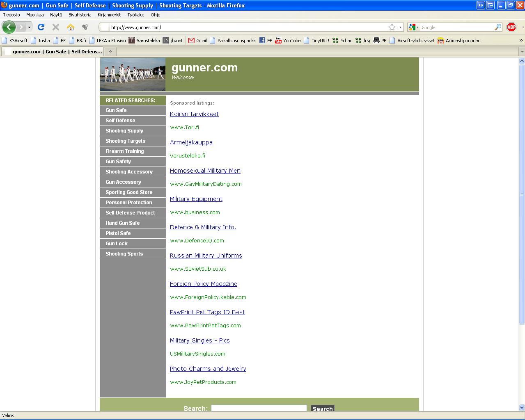Viewport: 525px width, 420px height.
Task: Open the 4chan bookmark
Action: [342, 41]
